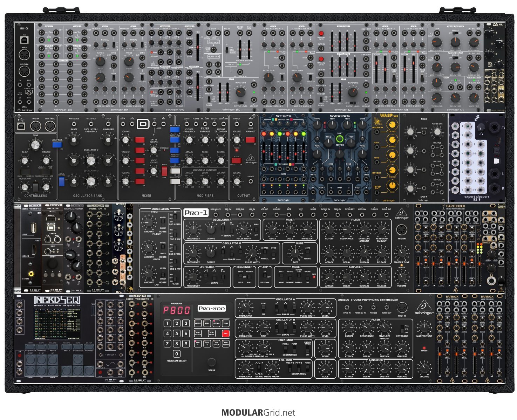This screenshot has height=420, width=517.
Task: Click the Swords MAIN output jack
Action: 339,192
